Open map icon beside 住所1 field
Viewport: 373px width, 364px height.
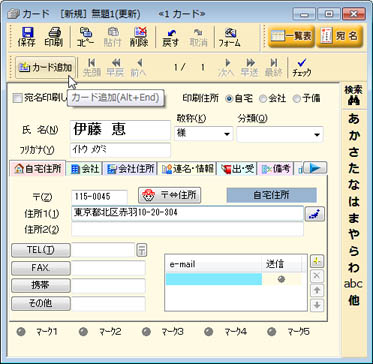(x=315, y=214)
